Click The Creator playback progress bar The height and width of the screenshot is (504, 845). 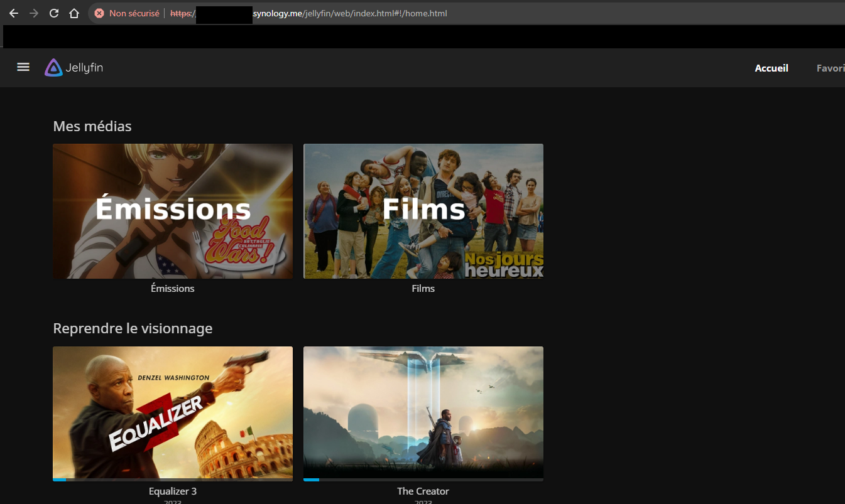tap(423, 480)
